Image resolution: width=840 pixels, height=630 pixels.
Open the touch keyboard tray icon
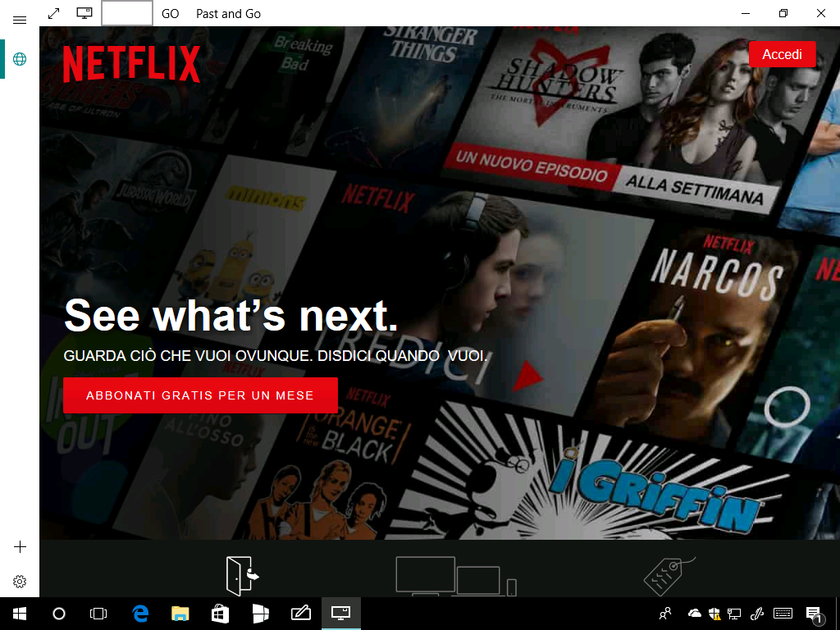[783, 614]
